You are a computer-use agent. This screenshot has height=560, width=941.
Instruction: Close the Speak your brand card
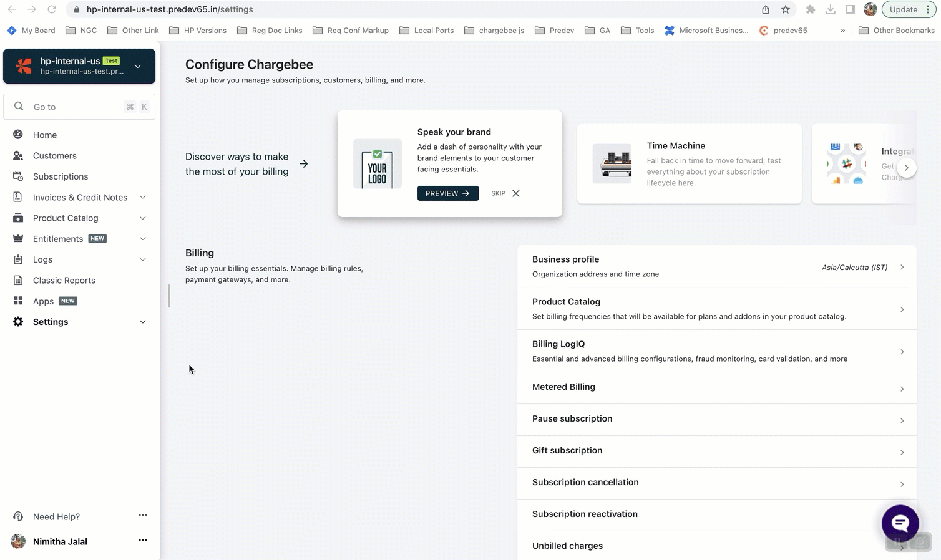point(516,193)
